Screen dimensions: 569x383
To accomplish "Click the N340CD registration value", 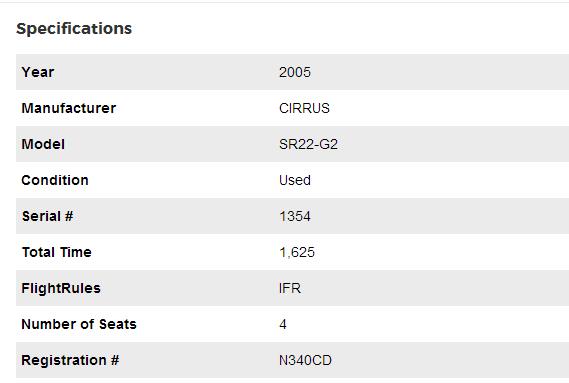I will 305,360.
